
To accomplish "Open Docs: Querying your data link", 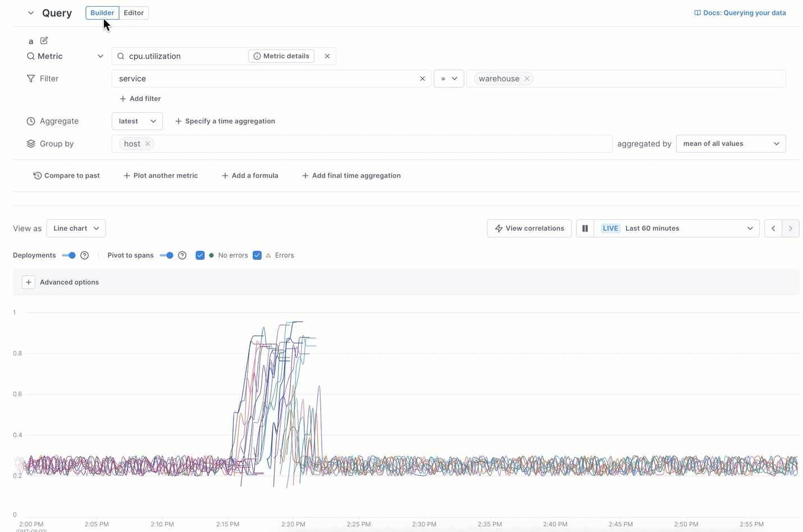I will (x=740, y=13).
